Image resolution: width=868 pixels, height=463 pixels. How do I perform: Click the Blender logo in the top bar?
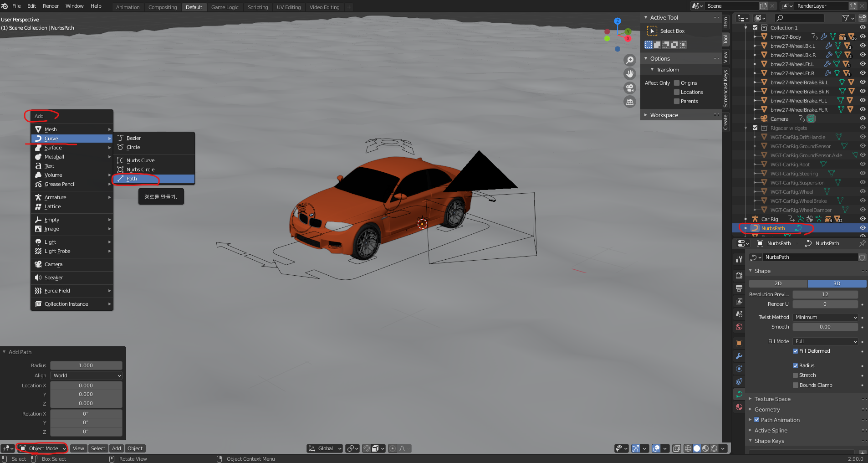click(5, 6)
